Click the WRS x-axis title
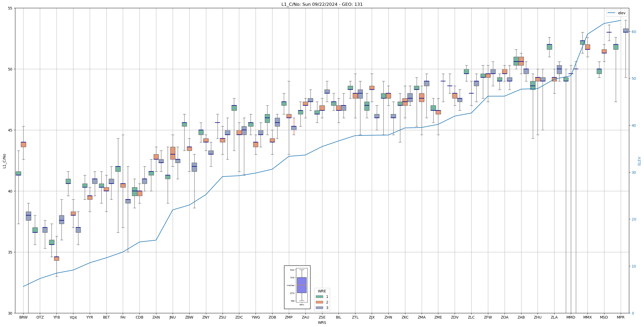Viewport: 644px width, 327px height. pyautogui.click(x=322, y=323)
